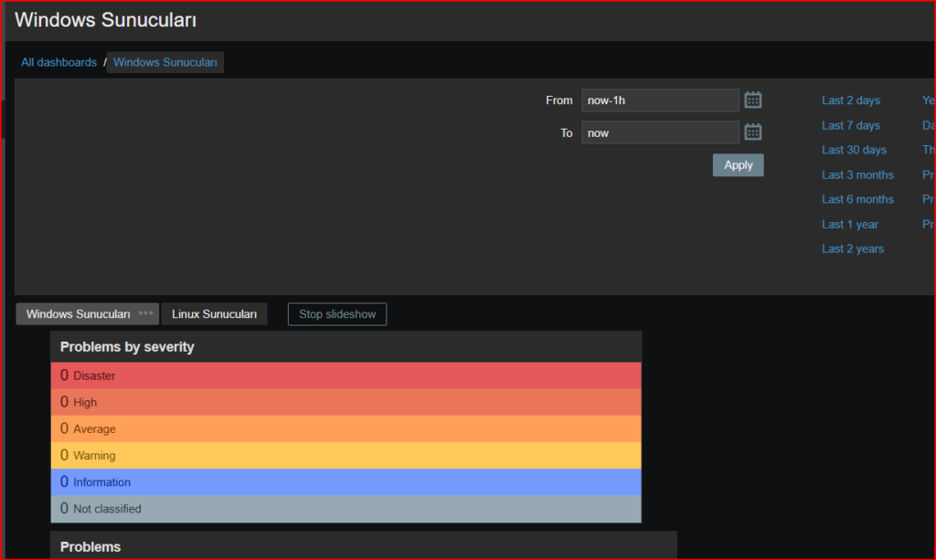Screen dimensions: 936x560
Task: Click the Information severity row
Action: (346, 481)
